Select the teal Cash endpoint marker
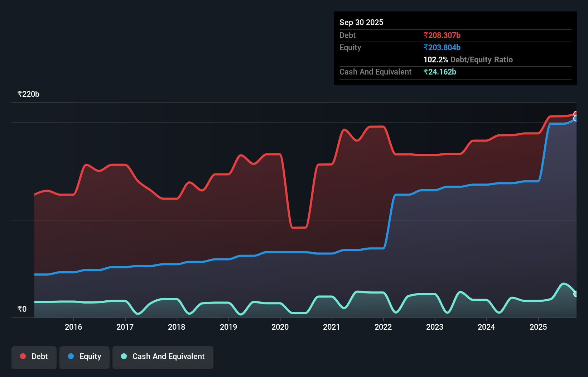 coord(576,294)
